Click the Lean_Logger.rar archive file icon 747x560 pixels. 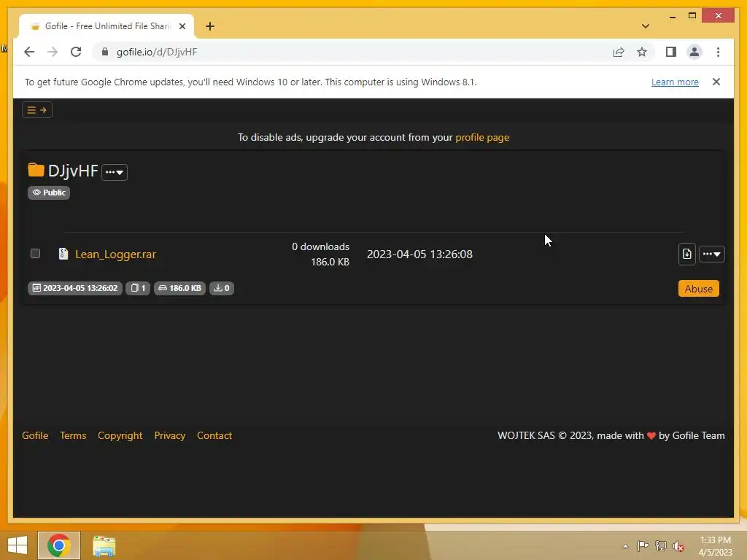(x=63, y=254)
